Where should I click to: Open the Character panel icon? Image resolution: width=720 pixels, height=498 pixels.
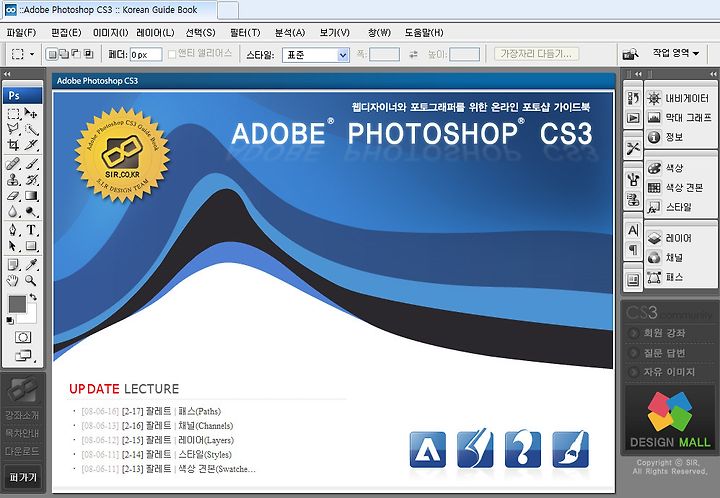coord(633,230)
